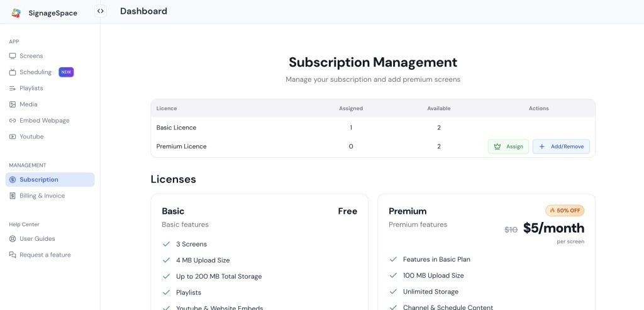Click the NEW badge beside Scheduling

tap(66, 72)
